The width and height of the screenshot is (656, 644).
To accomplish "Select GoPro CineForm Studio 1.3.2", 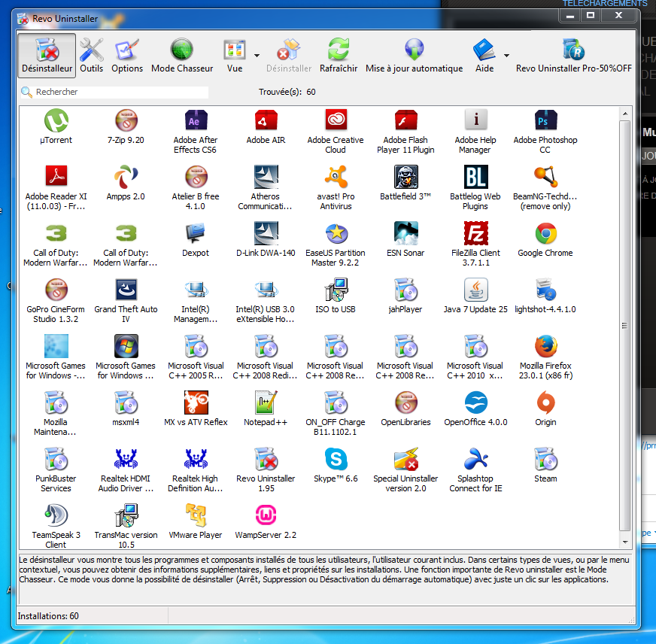I will [56, 301].
